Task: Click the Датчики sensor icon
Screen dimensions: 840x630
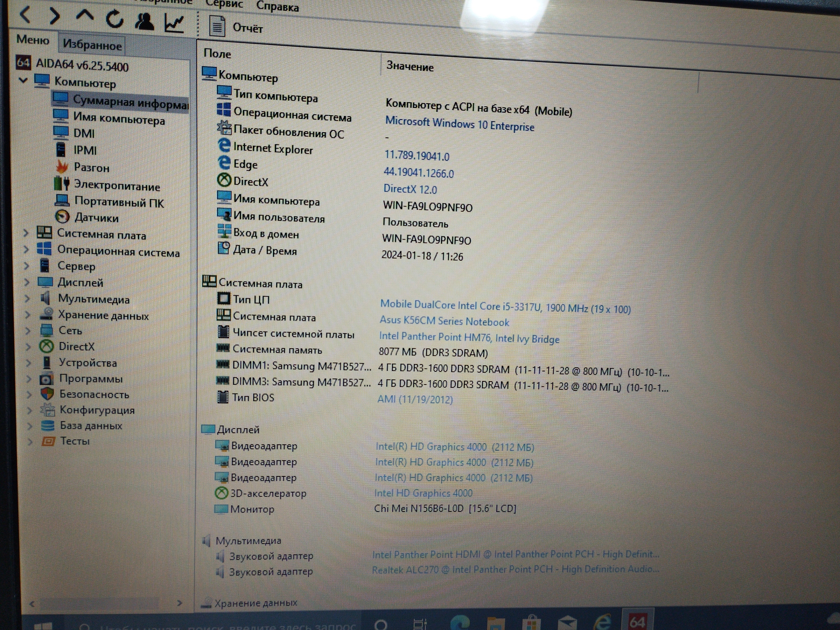Action: pos(62,217)
